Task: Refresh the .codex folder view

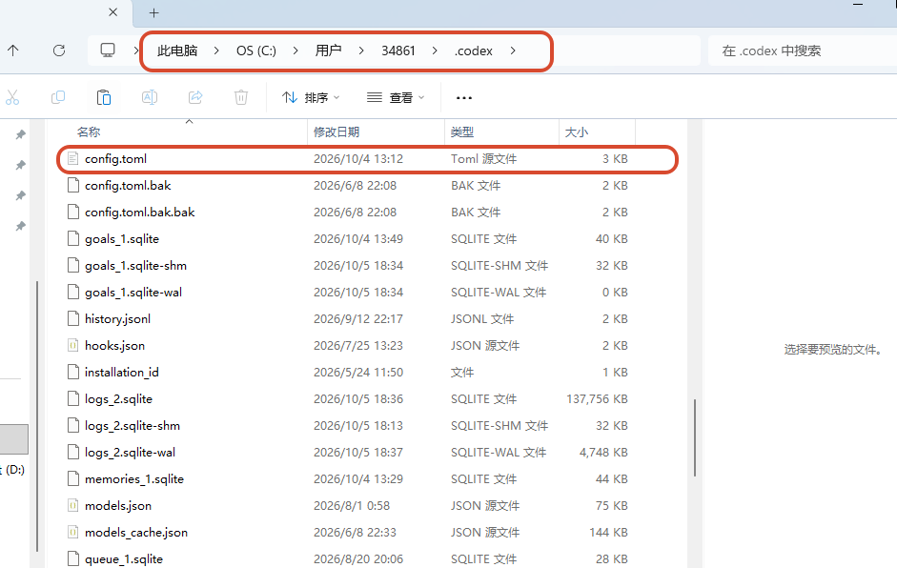Action: click(59, 51)
